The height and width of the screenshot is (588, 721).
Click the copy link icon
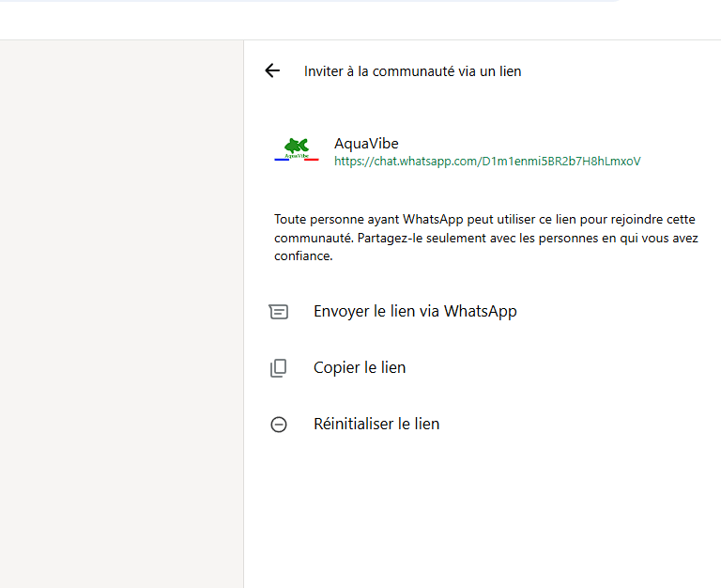[278, 368]
